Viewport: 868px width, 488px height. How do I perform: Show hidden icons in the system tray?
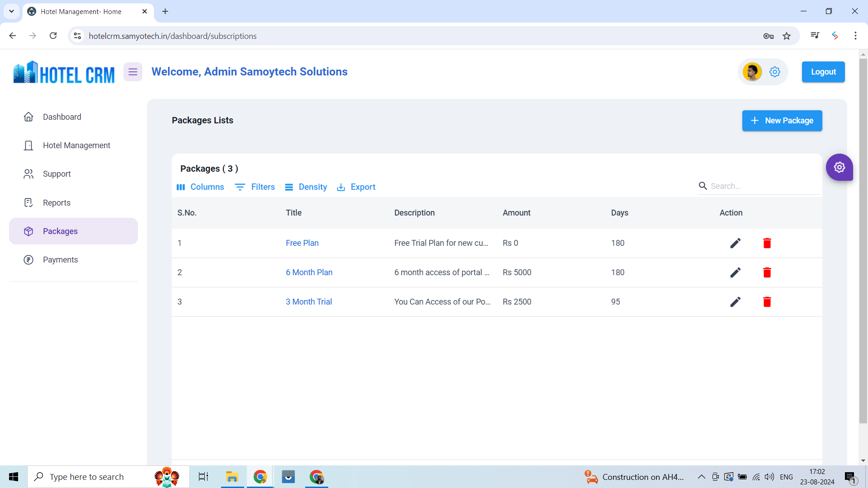[702, 477]
